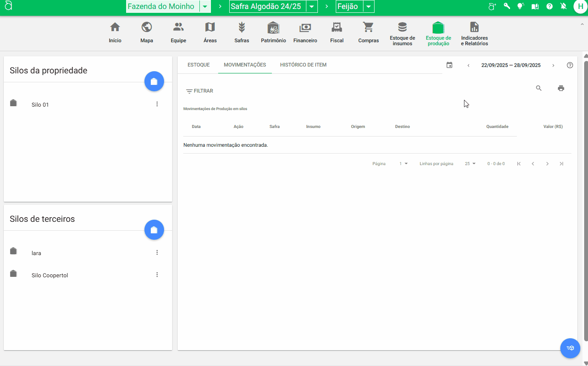This screenshot has width=588, height=366.
Task: Collapse the top navigation bar chevron
Action: pyautogui.click(x=582, y=24)
